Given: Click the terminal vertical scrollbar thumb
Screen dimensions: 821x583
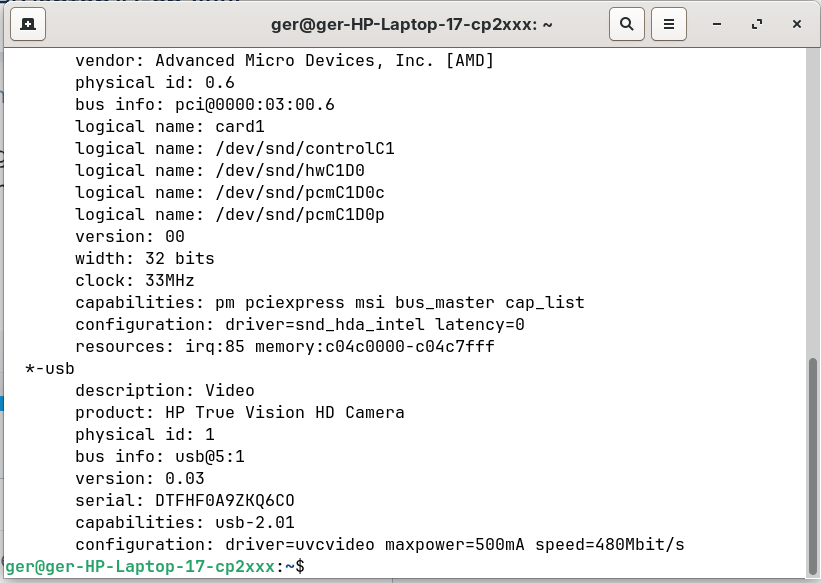Looking at the screenshot, I should tap(813, 460).
